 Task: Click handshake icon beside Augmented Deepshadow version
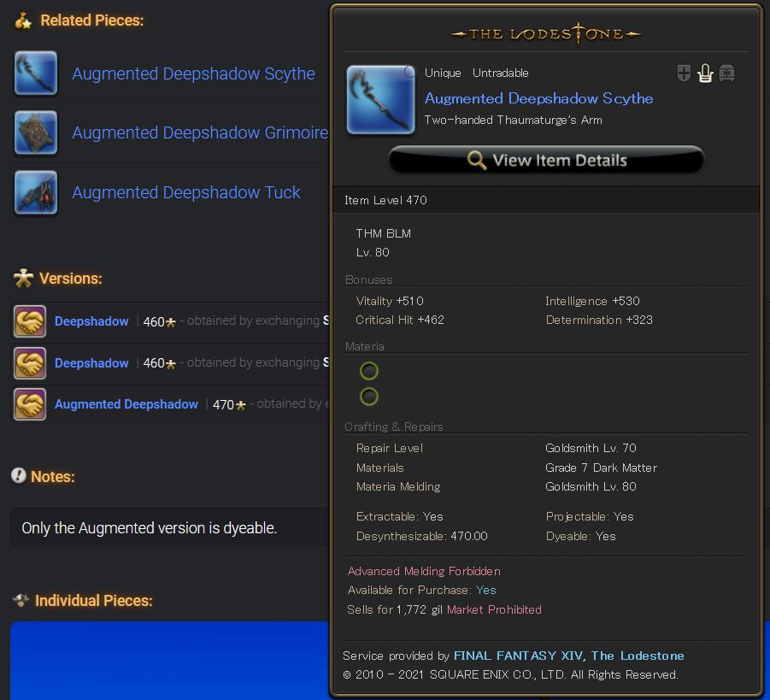[x=30, y=404]
